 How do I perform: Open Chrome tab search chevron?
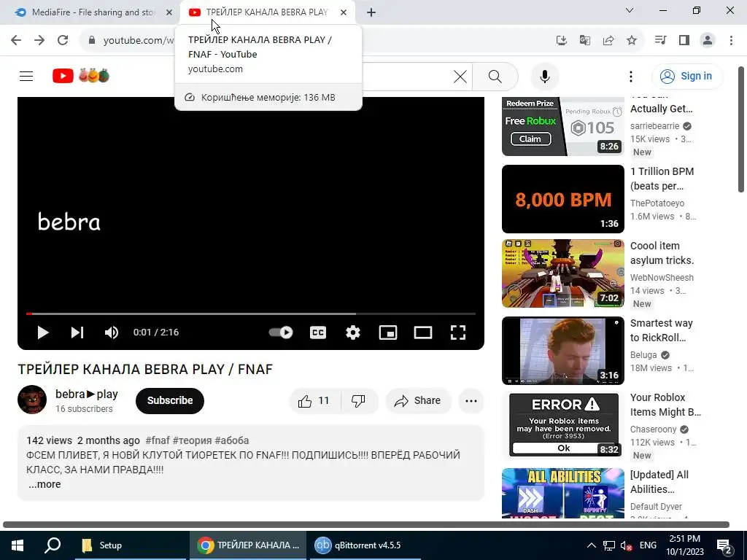[x=630, y=10]
